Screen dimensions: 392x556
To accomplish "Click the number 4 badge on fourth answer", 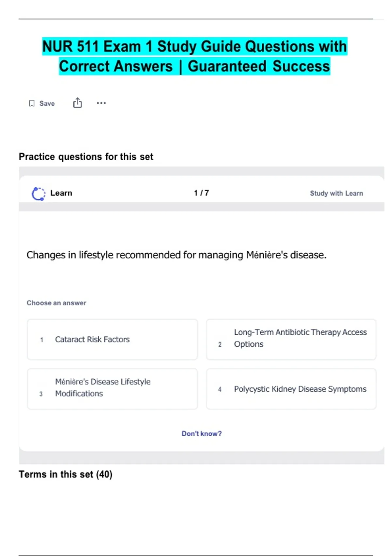I will (x=220, y=389).
